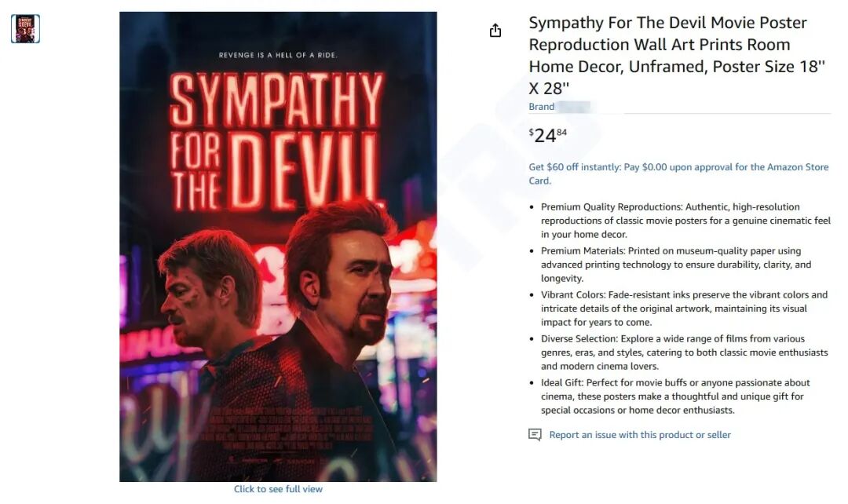Viewport: 848px width, 504px height.
Task: Click the Vibrant Colors bullet text
Action: [x=684, y=309]
